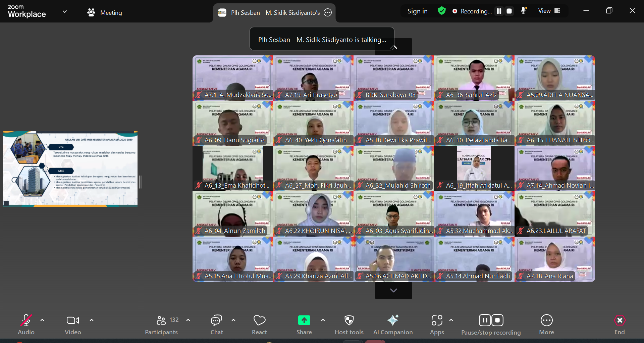Switch to the Meeting tab
The image size is (644, 343).
[105, 12]
